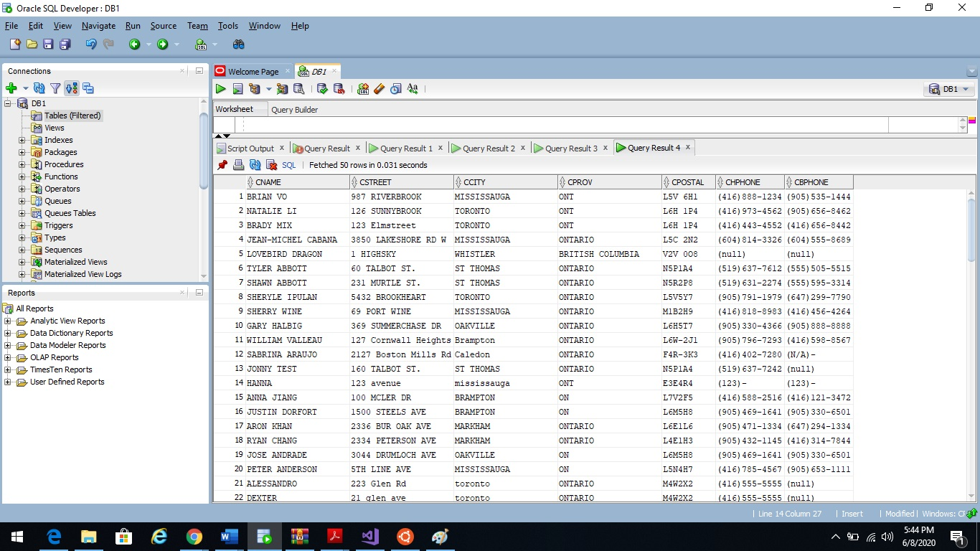Image resolution: width=980 pixels, height=551 pixels.
Task: Open SQL History with the clock icon
Action: click(x=395, y=89)
